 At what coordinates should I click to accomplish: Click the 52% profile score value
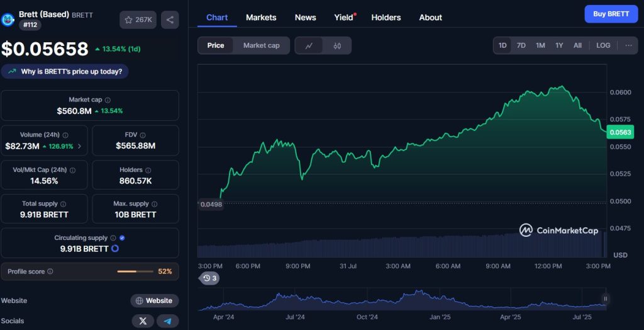coord(165,271)
